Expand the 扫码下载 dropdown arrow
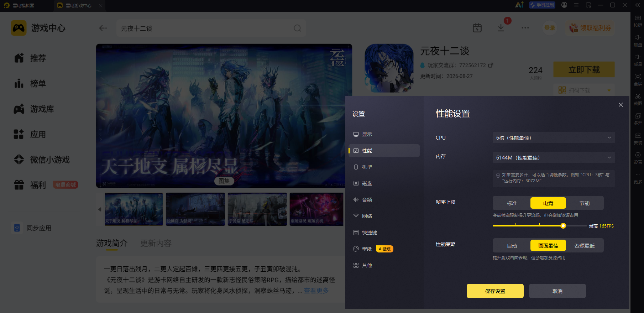This screenshot has height=313, width=644. [x=609, y=90]
